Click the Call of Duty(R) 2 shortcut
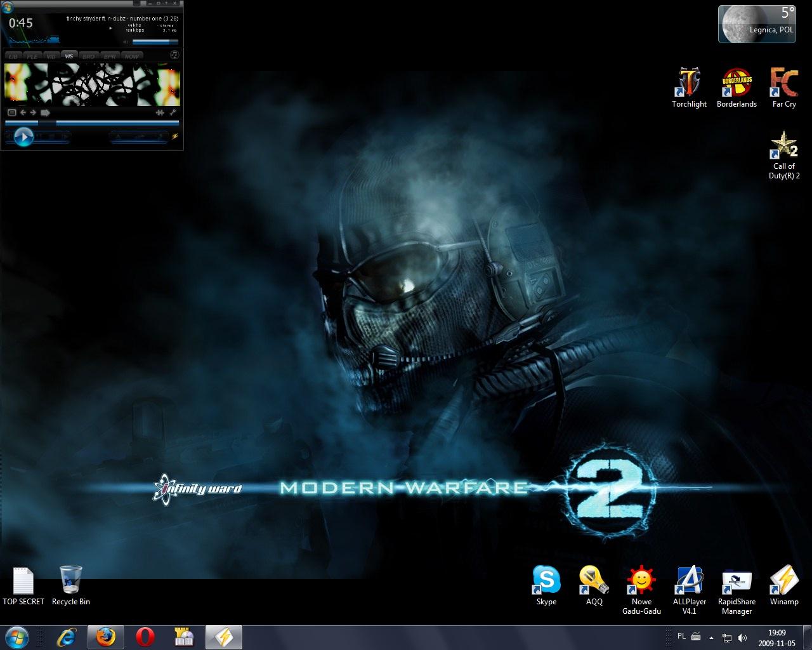This screenshot has height=650, width=812. pyautogui.click(x=784, y=156)
